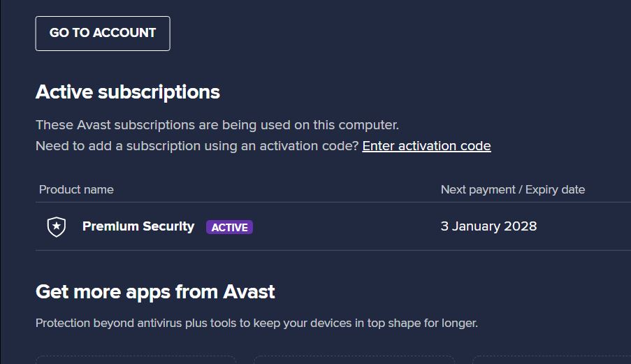Click the word 'ACCOUNT' in the top button
631x364 pixels.
(x=124, y=34)
